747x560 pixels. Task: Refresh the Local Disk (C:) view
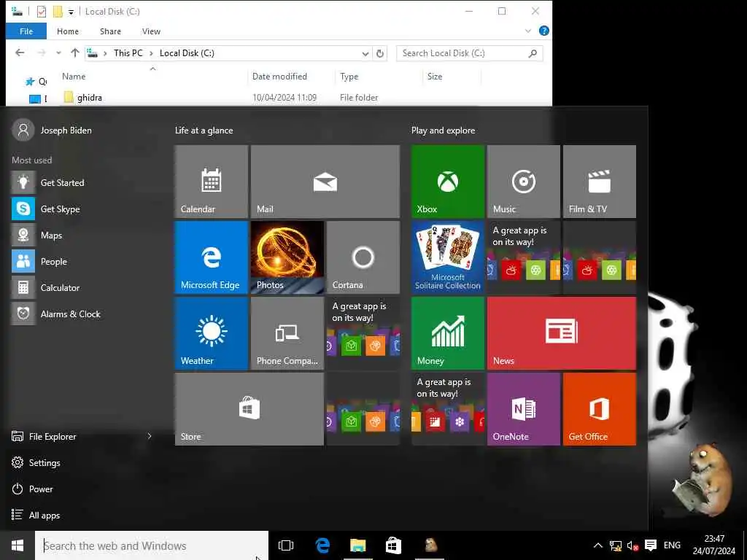[x=379, y=53]
